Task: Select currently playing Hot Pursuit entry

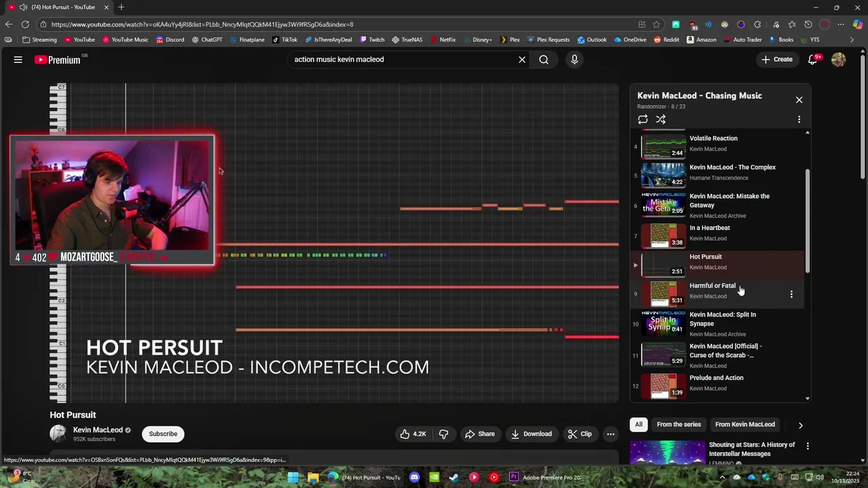Action: tap(717, 264)
